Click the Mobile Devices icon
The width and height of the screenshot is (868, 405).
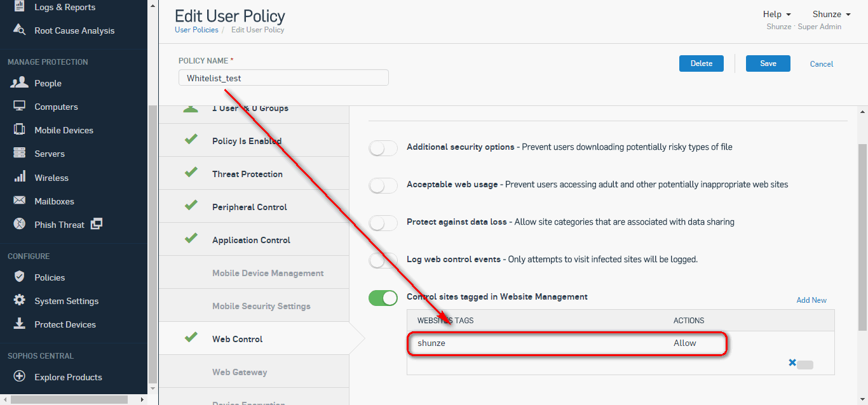(x=20, y=129)
